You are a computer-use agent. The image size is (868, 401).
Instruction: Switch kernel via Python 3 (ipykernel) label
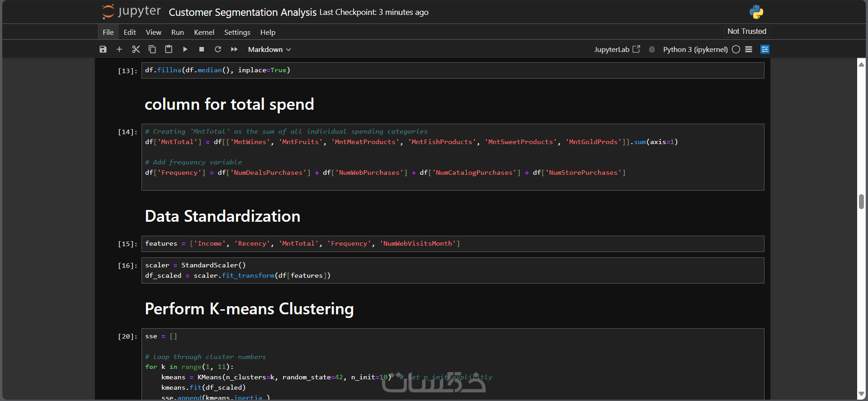pyautogui.click(x=695, y=49)
